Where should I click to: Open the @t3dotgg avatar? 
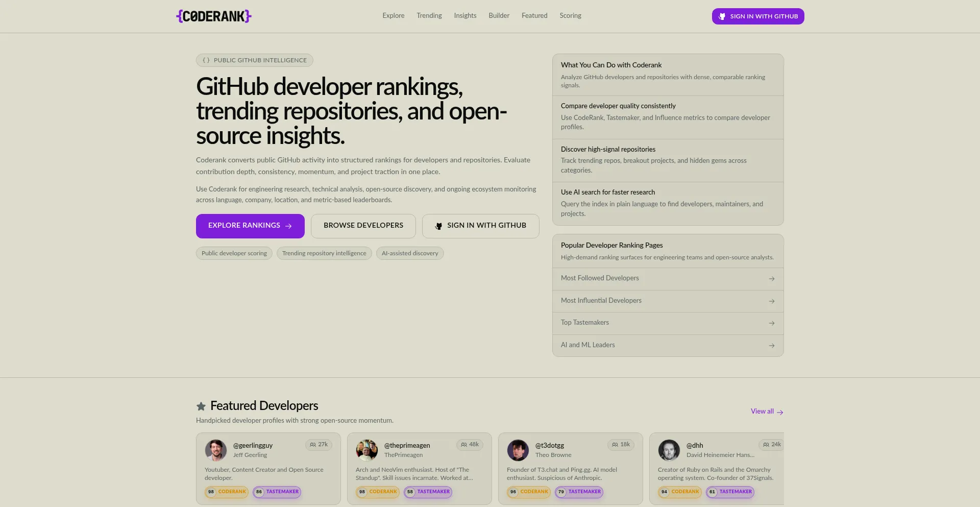tap(518, 450)
